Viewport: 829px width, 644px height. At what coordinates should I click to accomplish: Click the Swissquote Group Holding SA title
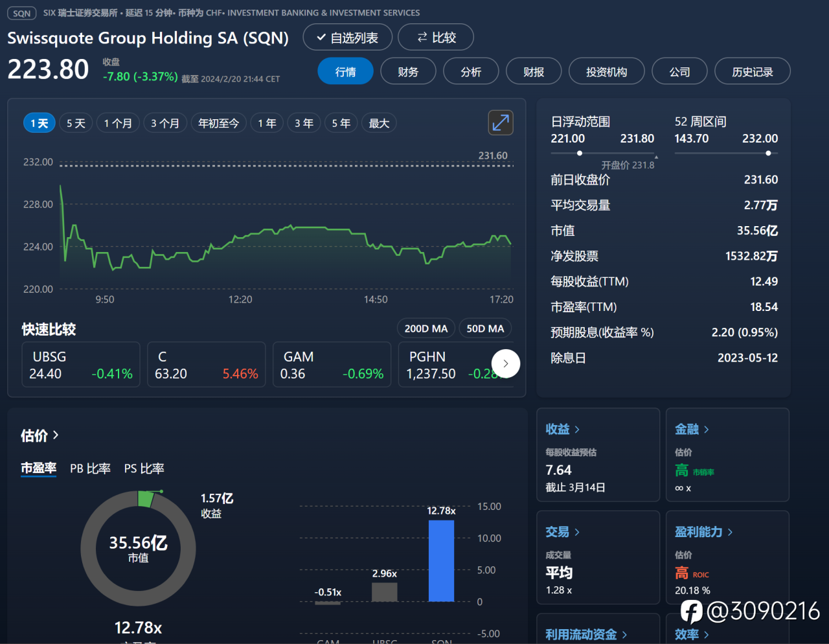pos(148,38)
